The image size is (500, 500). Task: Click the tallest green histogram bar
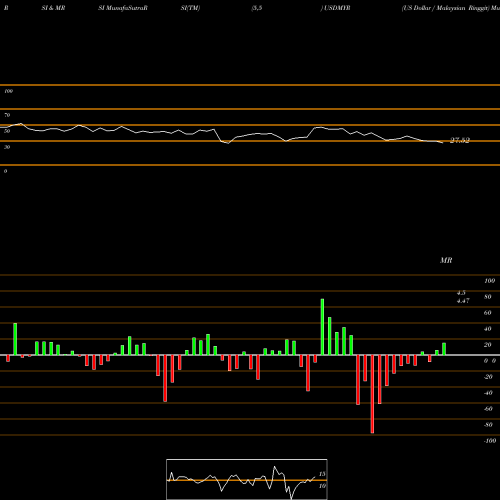point(322,327)
